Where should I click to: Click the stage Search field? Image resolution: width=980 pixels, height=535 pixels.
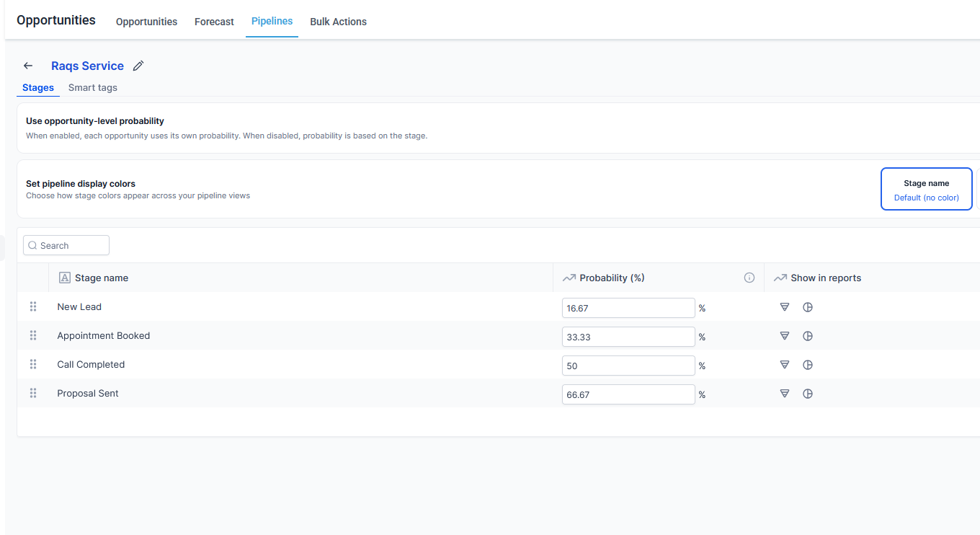pos(66,245)
